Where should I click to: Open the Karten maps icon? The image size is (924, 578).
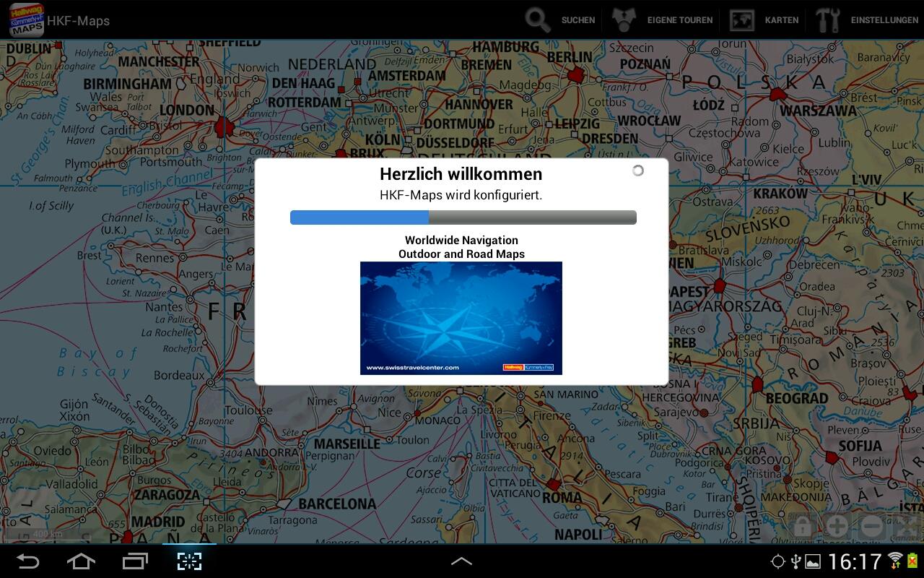click(741, 20)
